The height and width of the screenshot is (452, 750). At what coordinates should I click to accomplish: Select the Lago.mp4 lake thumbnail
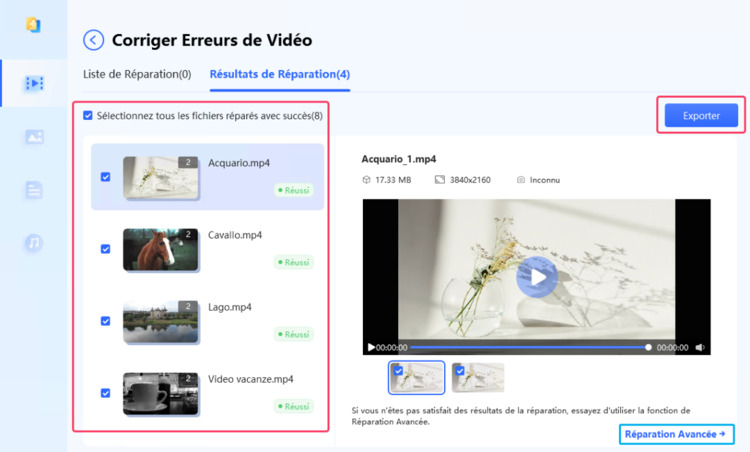click(x=161, y=321)
